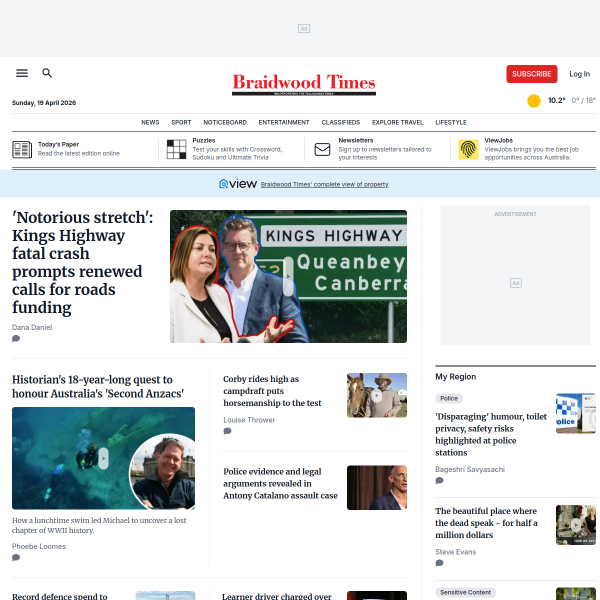Click the sunny weather icon

(x=534, y=101)
